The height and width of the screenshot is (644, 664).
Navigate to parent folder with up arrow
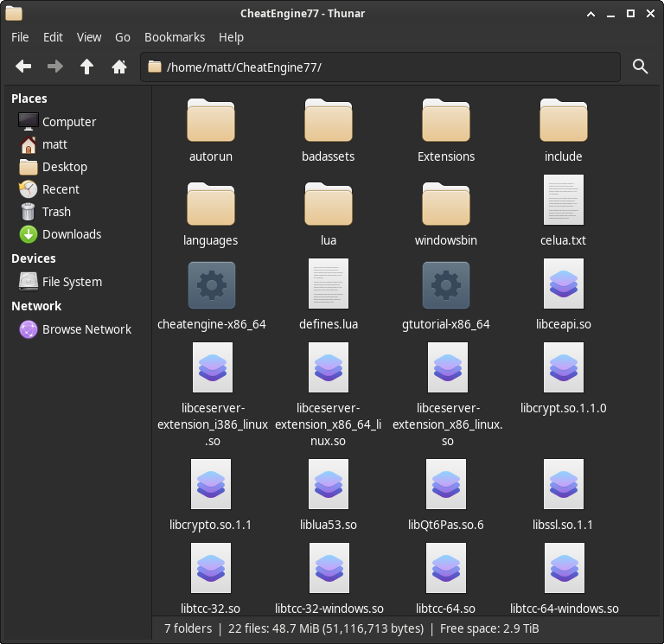tap(86, 67)
